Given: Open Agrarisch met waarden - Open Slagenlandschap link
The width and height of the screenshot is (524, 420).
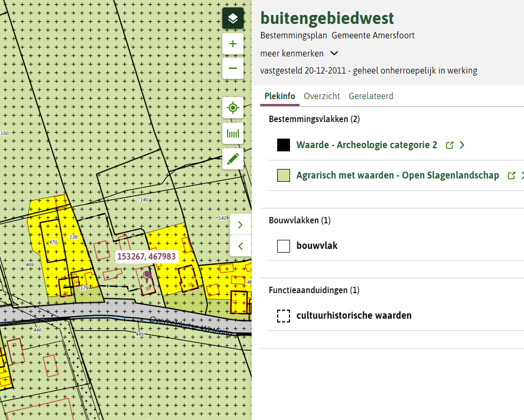Looking at the screenshot, I should 397,175.
